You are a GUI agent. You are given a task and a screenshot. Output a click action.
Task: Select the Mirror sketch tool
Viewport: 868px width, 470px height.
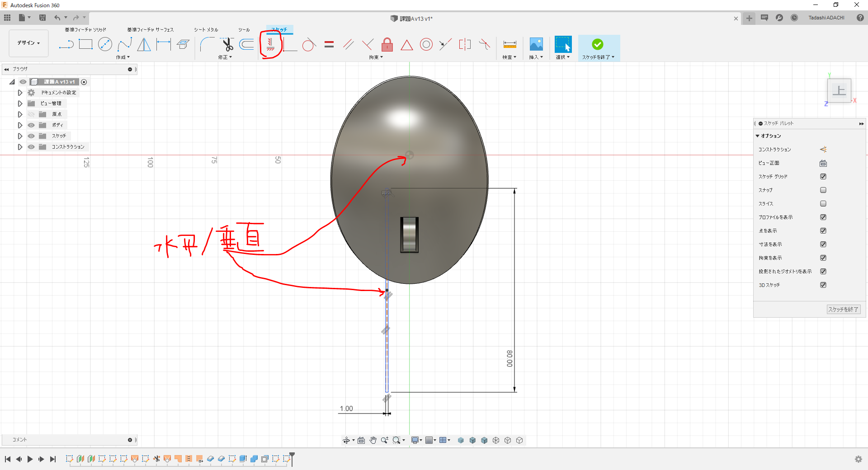144,44
